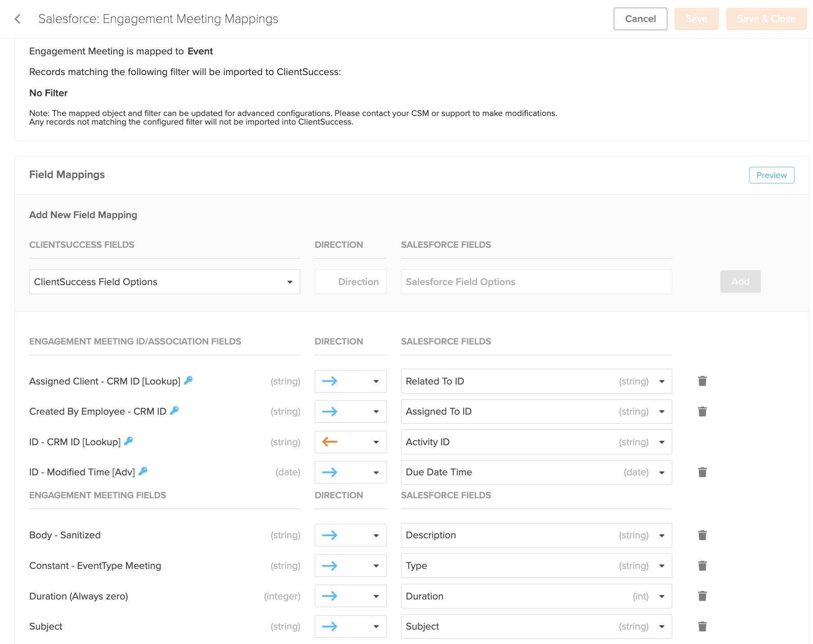Click 'Assigned Client - CRM ID [Lookup]' label

[x=105, y=381]
